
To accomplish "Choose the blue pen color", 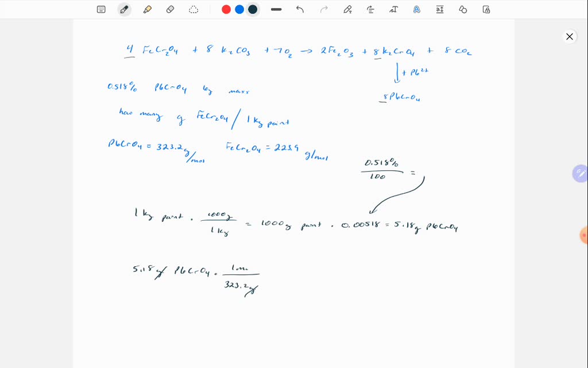I will pos(239,9).
